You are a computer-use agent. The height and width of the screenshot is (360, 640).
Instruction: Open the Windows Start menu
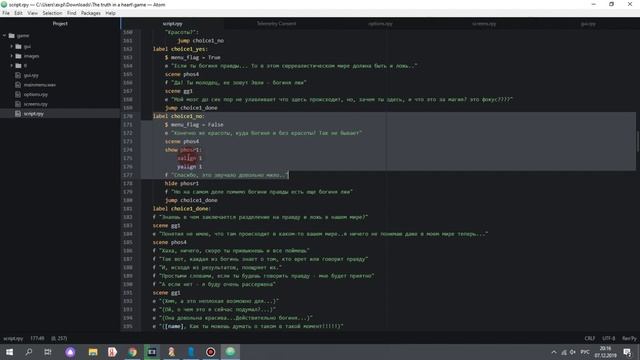9,352
